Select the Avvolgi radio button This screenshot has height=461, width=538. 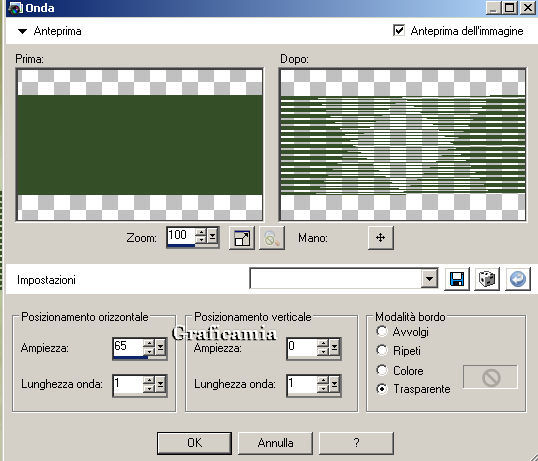[x=382, y=332]
